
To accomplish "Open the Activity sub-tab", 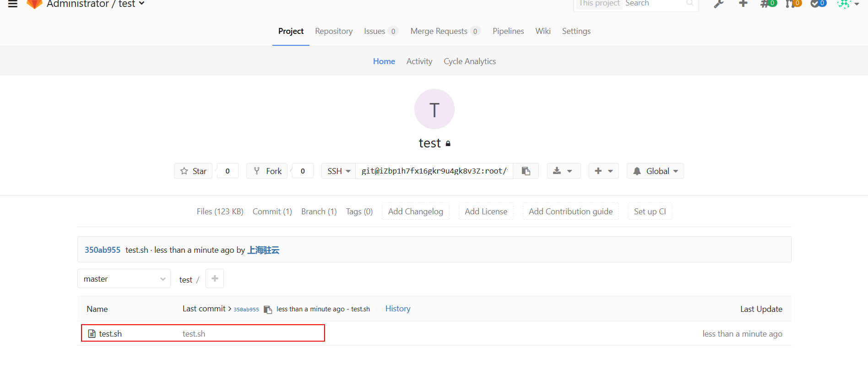I will [x=419, y=61].
